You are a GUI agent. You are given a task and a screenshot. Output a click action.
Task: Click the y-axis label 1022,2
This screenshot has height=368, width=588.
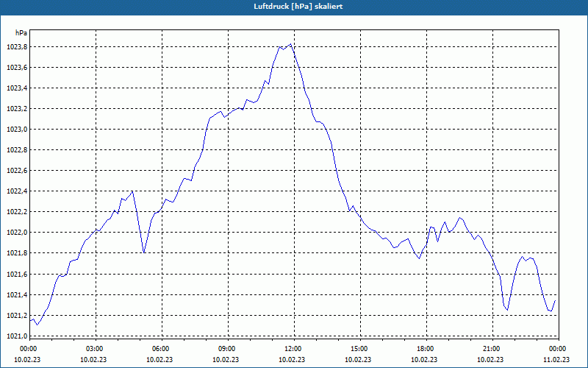[x=17, y=212]
